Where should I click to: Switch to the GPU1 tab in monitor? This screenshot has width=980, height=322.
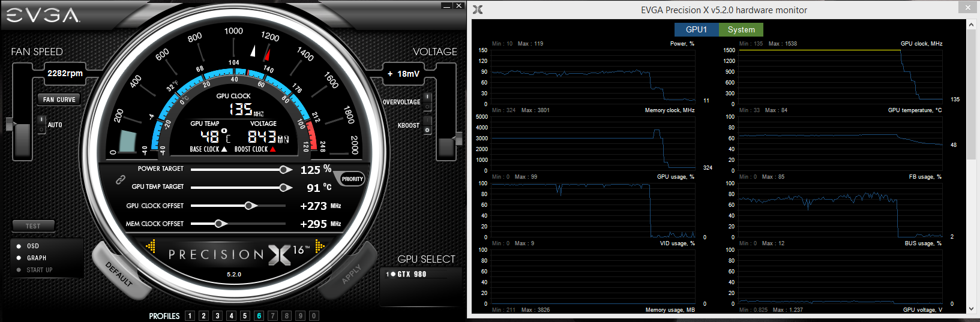tap(697, 29)
